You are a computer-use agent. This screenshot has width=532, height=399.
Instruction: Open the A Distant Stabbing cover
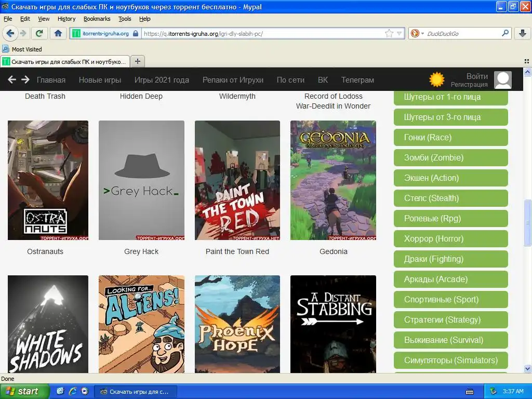tap(333, 324)
